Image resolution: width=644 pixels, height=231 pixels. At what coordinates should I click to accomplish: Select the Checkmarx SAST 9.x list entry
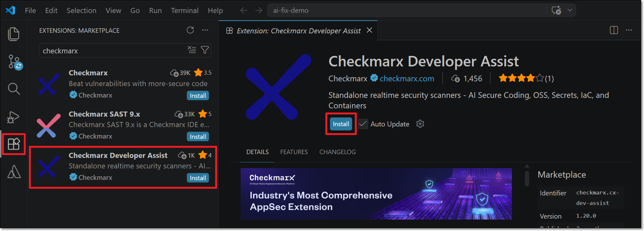tap(123, 125)
